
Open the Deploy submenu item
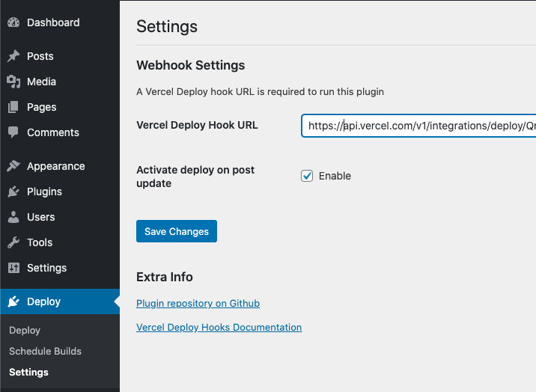point(25,330)
